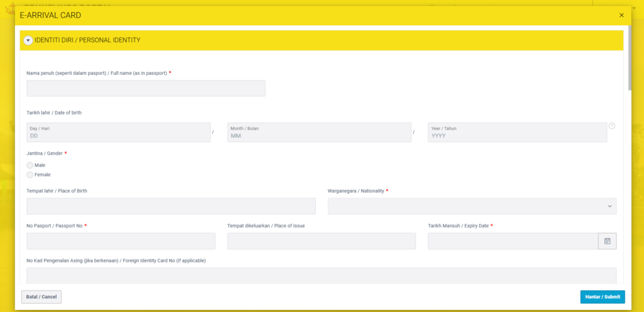This screenshot has width=644, height=312.
Task: Click the Place of Birth field
Action: [171, 206]
